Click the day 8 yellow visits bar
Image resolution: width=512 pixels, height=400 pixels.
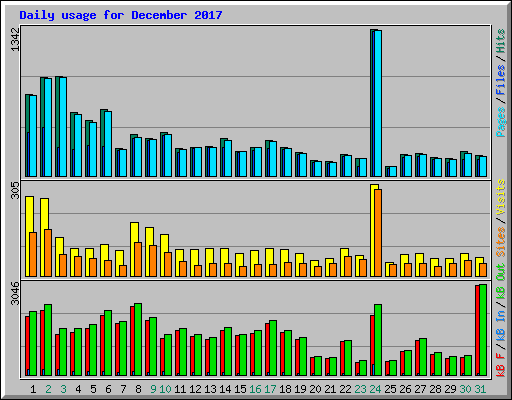point(133,249)
